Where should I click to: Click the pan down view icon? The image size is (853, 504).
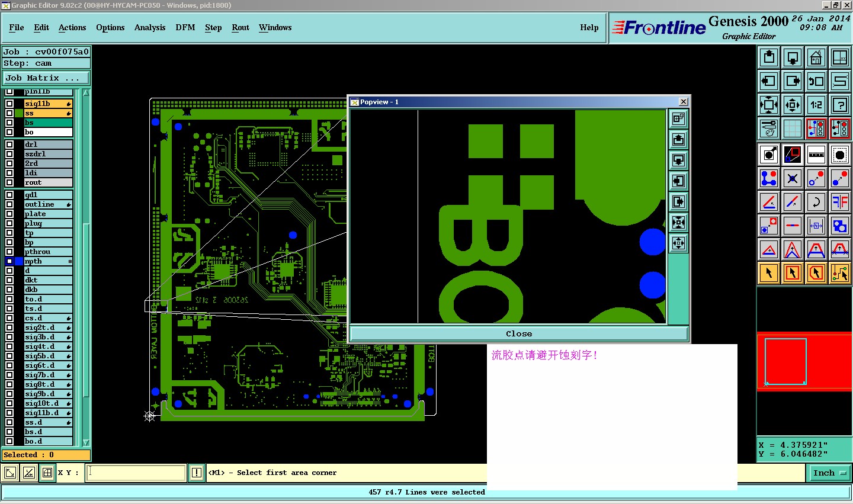pos(793,57)
